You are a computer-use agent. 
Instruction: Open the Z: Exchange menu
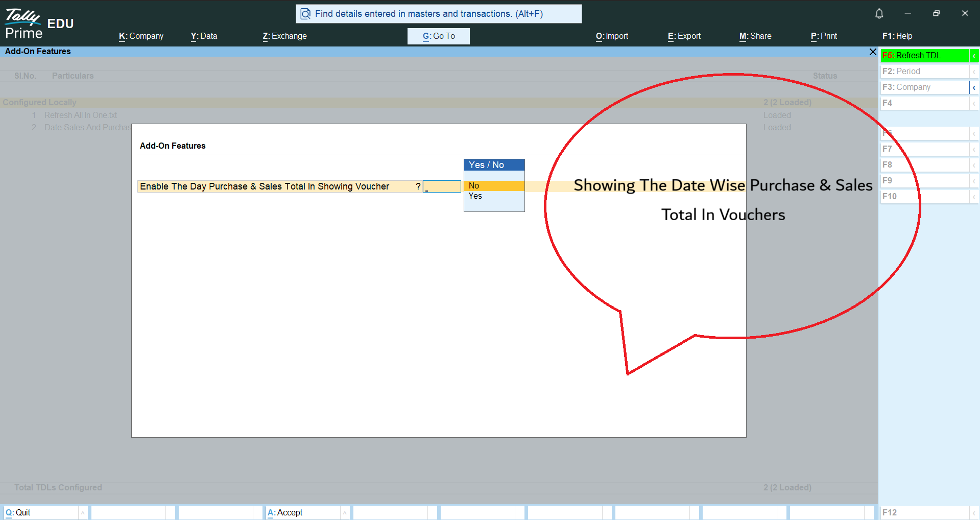284,36
